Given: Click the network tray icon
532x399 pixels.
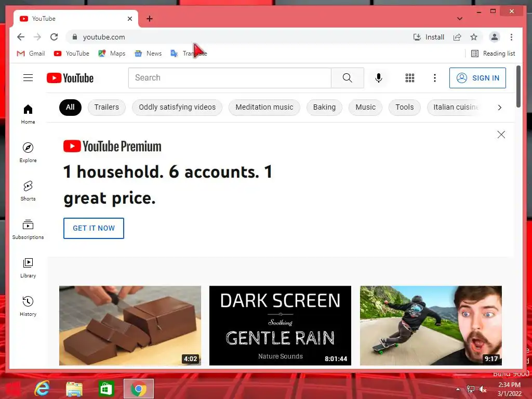Looking at the screenshot, I should [x=470, y=389].
